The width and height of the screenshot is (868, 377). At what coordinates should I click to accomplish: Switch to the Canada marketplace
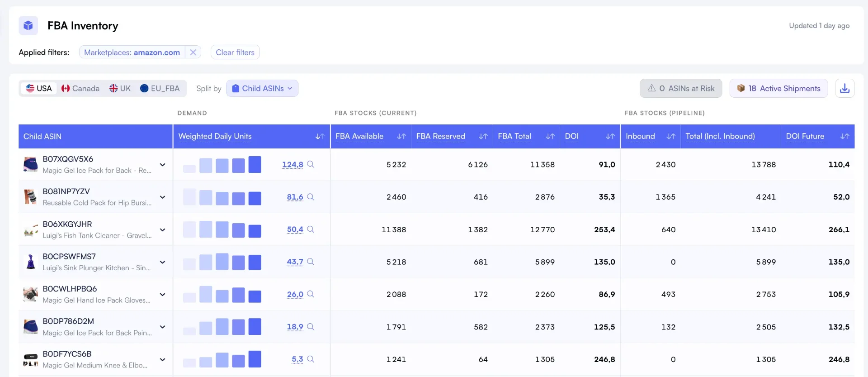(x=80, y=88)
